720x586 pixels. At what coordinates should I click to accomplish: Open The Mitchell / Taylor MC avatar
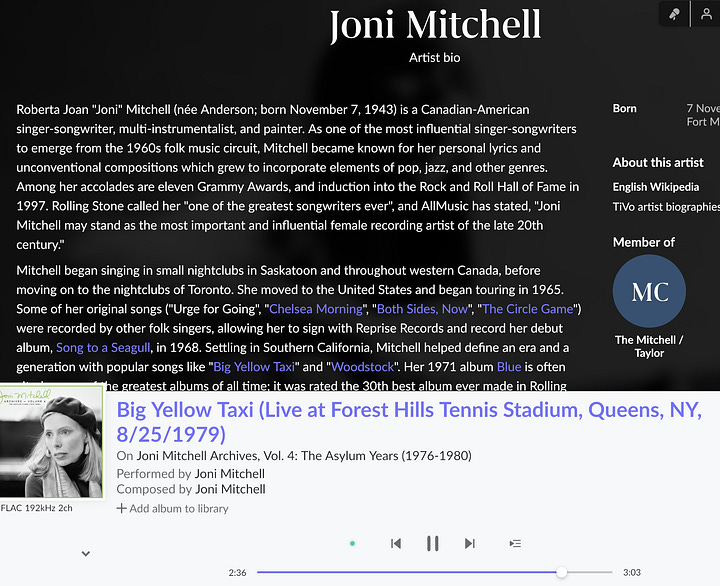649,291
